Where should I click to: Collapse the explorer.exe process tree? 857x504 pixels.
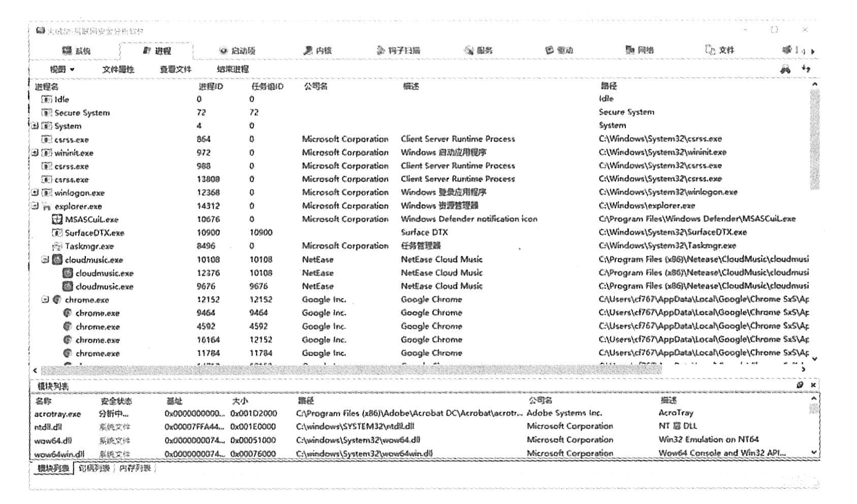(35, 207)
